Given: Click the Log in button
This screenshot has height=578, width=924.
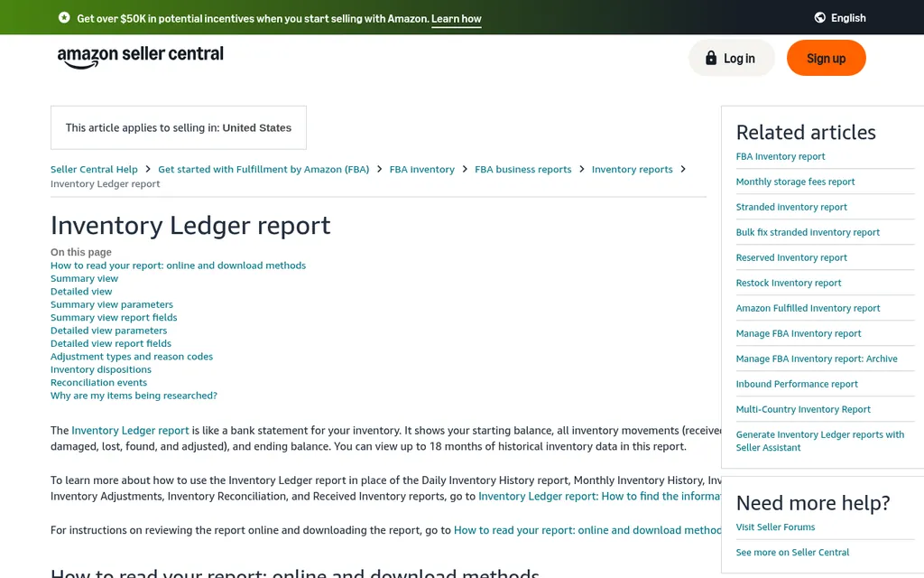Looking at the screenshot, I should point(731,58).
